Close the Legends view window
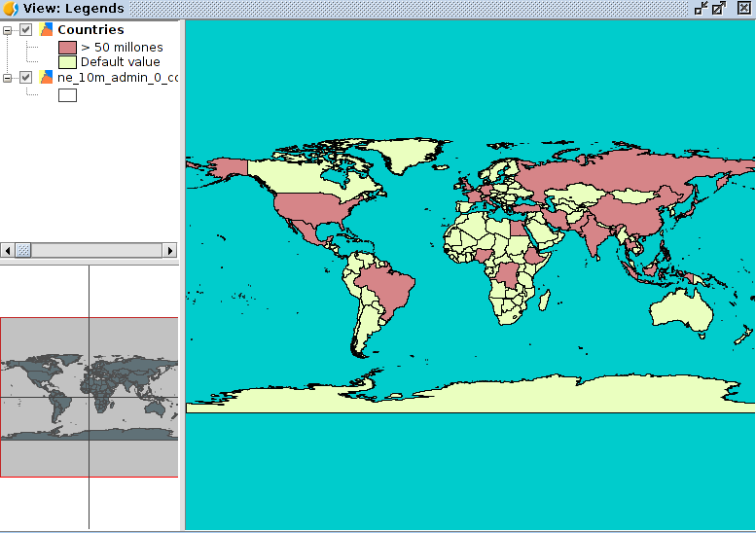Viewport: 756px width, 533px height. (743, 9)
